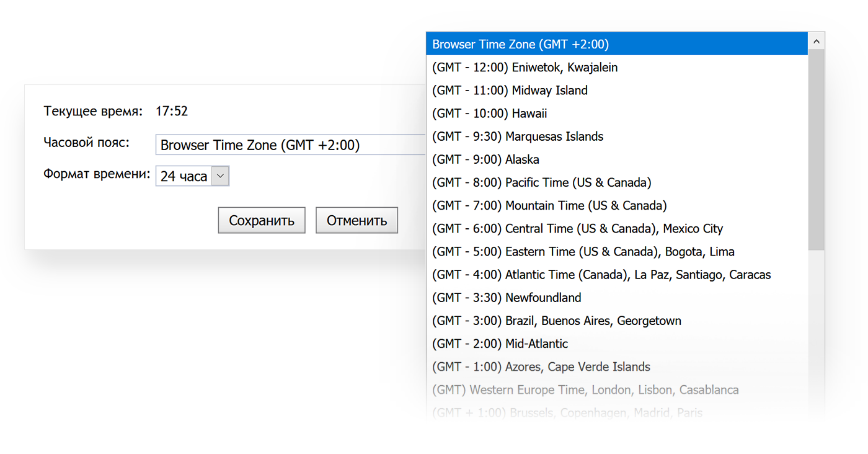Pick the Mid-Atlantic time zone
This screenshot has width=868, height=454.
[500, 344]
